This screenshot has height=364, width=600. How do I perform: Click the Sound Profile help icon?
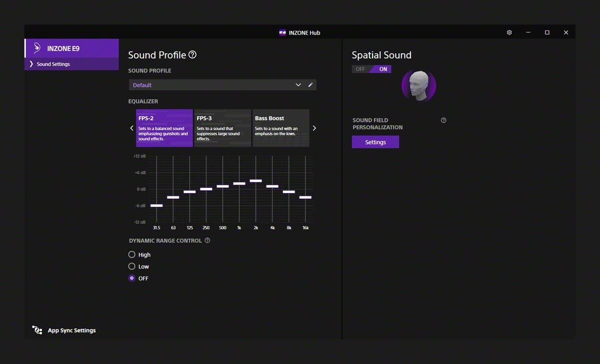(x=192, y=55)
